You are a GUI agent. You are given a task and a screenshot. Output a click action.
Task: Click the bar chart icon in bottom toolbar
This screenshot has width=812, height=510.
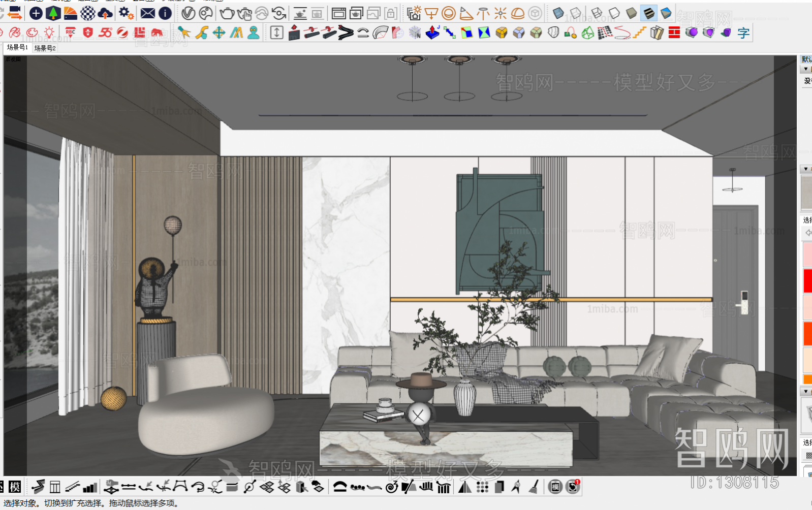click(x=90, y=487)
